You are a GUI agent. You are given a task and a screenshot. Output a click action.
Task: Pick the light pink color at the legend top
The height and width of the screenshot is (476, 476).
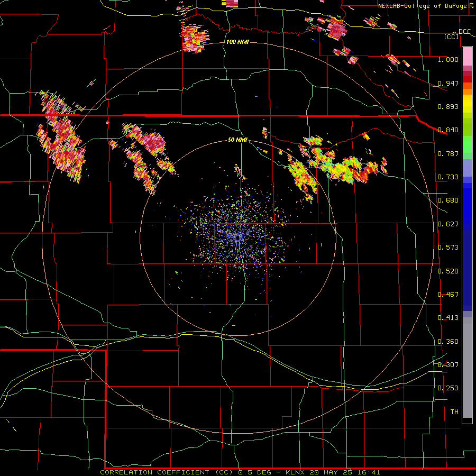pyautogui.click(x=467, y=57)
